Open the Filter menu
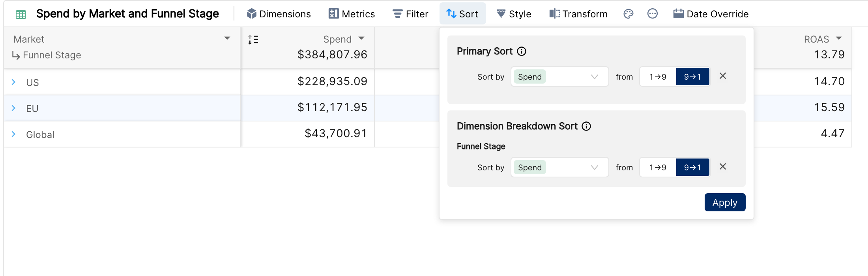The width and height of the screenshot is (868, 276). (x=410, y=14)
